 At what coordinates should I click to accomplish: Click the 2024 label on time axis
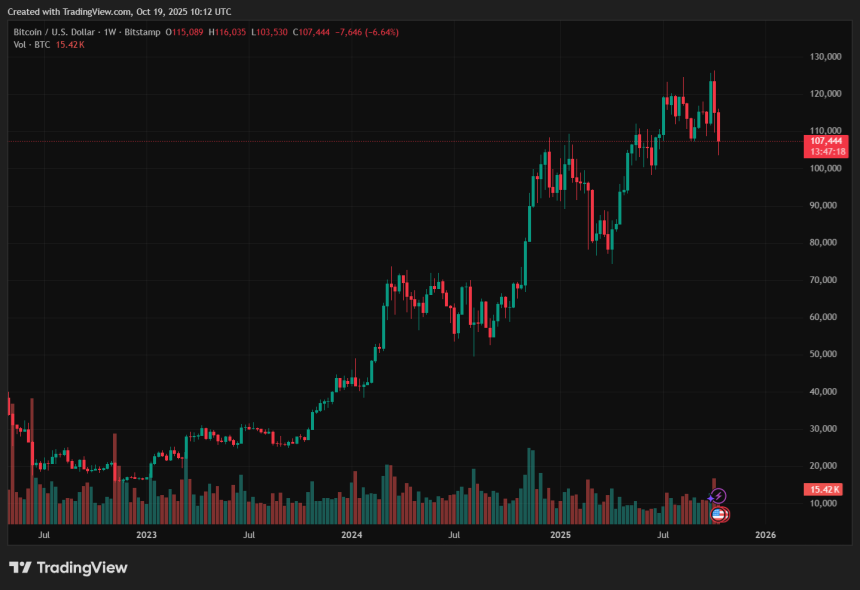click(352, 535)
